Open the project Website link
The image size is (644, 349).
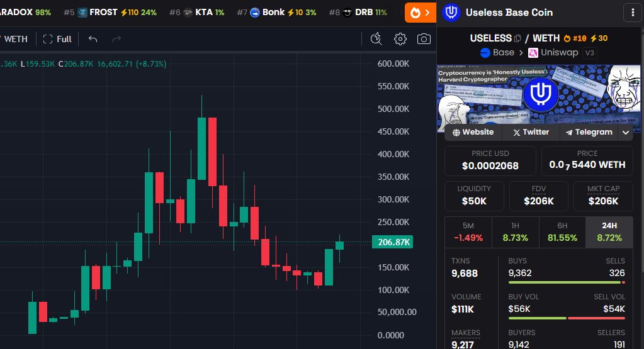click(x=473, y=132)
